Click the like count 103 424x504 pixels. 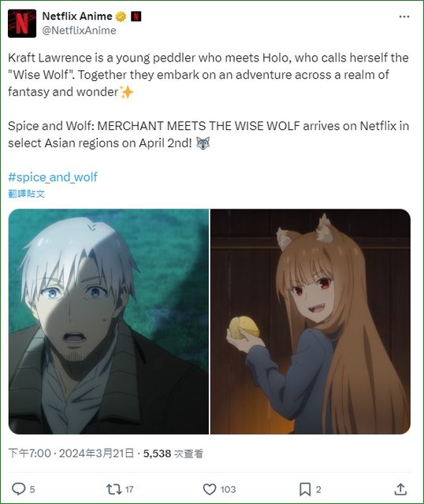pyautogui.click(x=228, y=490)
